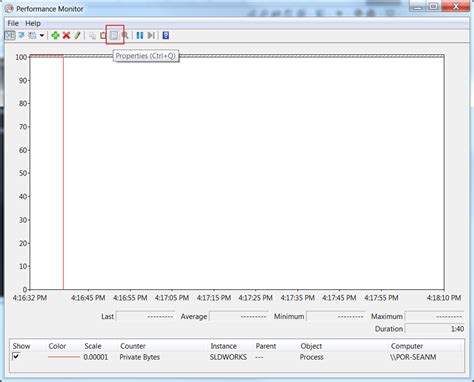Click the 0.00001 scale value
474x382 pixels.
96,357
